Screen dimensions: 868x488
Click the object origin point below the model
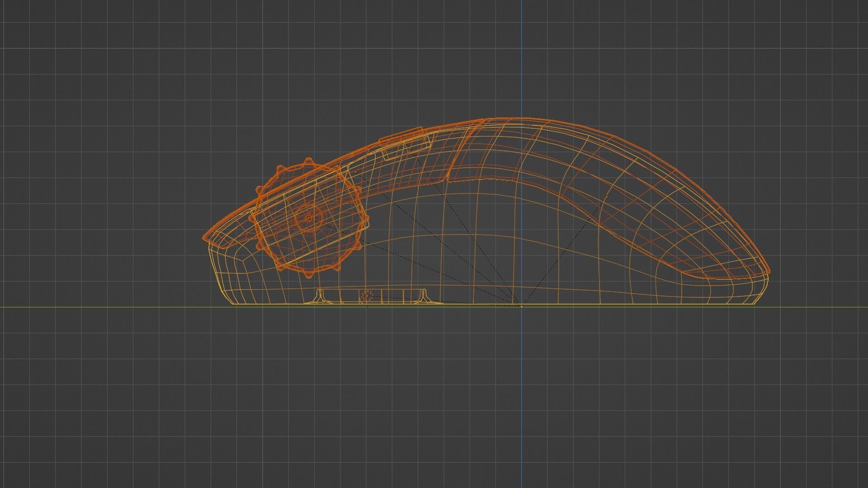pos(521,306)
